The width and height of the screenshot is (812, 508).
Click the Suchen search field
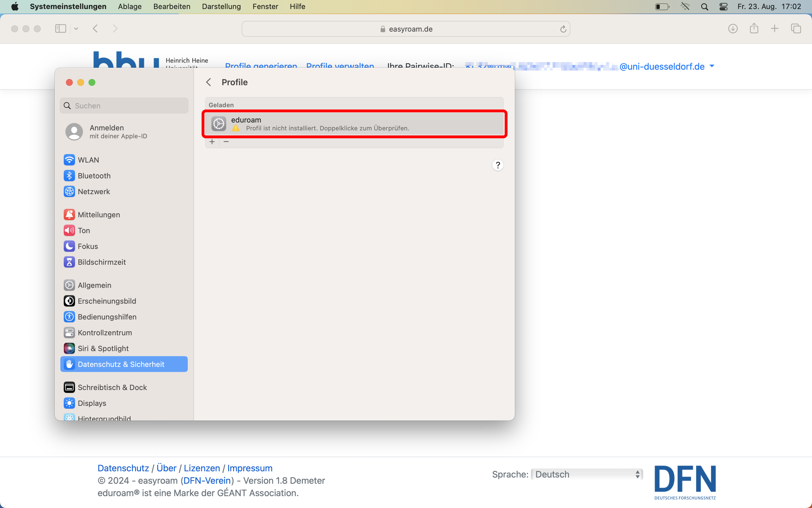pyautogui.click(x=124, y=106)
